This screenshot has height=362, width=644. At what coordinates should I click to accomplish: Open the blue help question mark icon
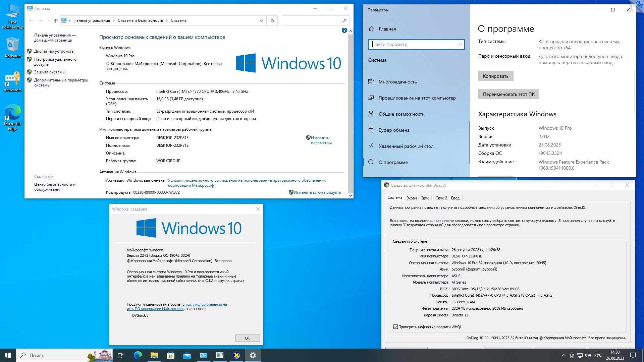[344, 30]
